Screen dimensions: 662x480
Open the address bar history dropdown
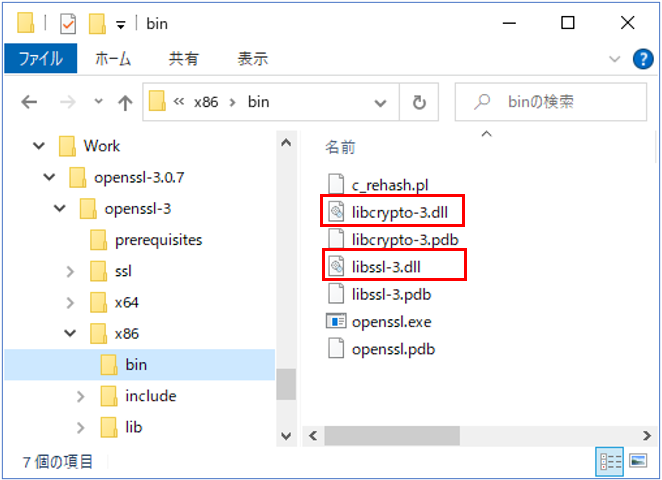click(x=381, y=102)
